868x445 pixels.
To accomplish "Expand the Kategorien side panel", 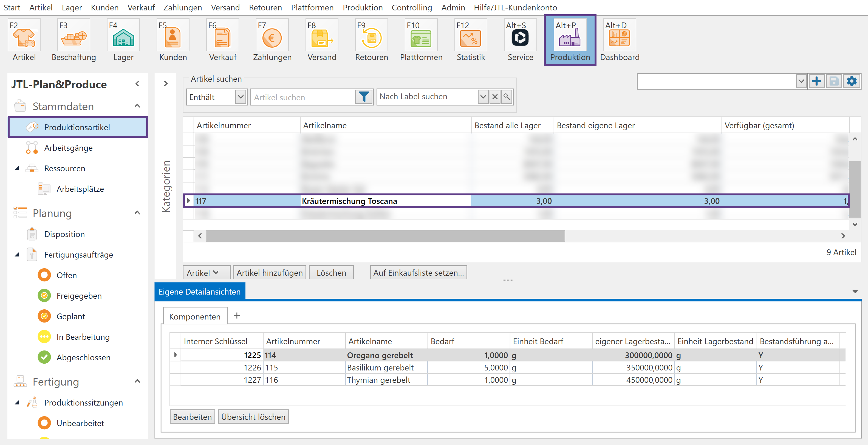I will (x=165, y=84).
